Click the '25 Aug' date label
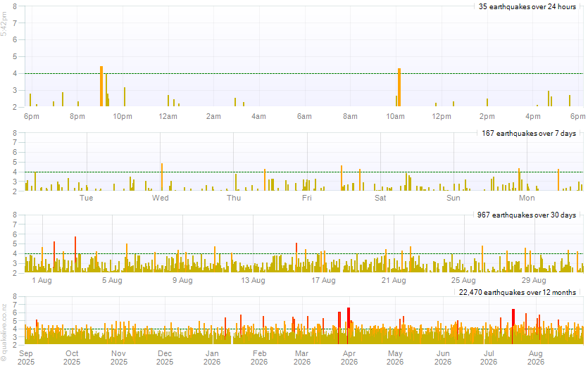This screenshot has width=588, height=373. 463,280
